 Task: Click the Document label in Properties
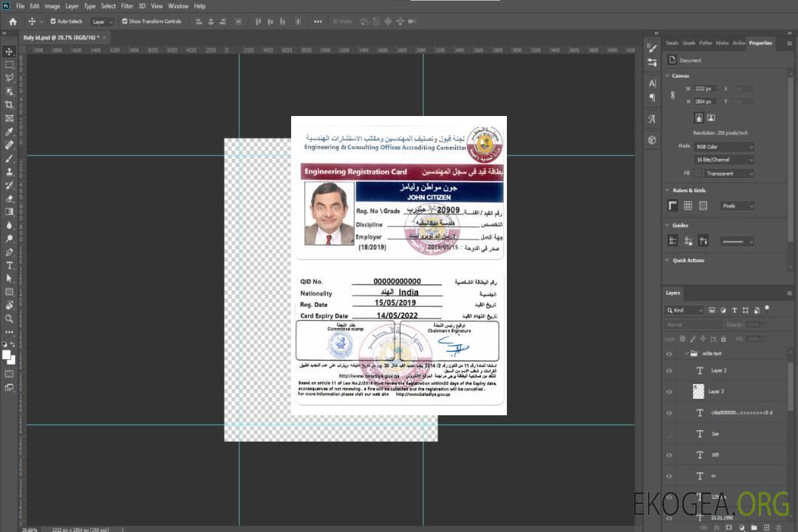(690, 61)
